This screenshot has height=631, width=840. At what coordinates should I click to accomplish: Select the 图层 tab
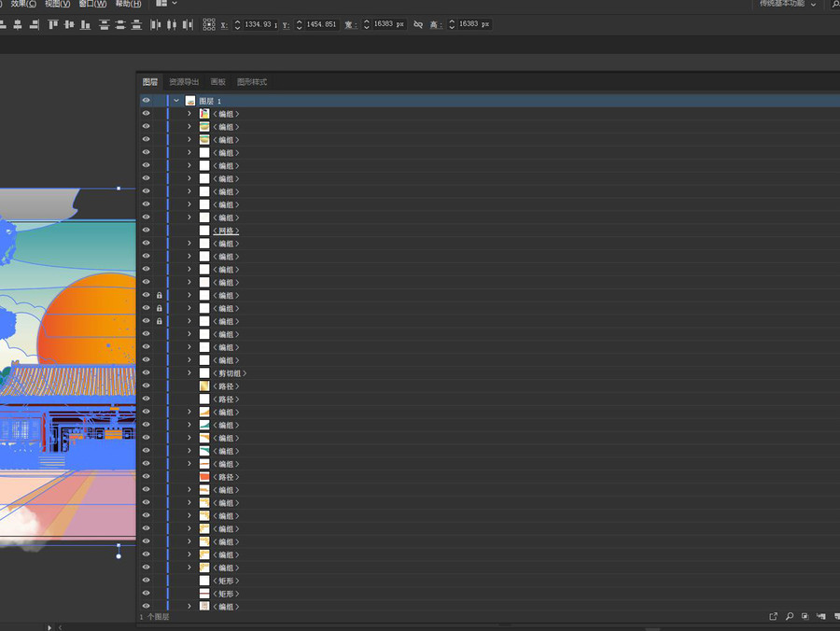(150, 82)
